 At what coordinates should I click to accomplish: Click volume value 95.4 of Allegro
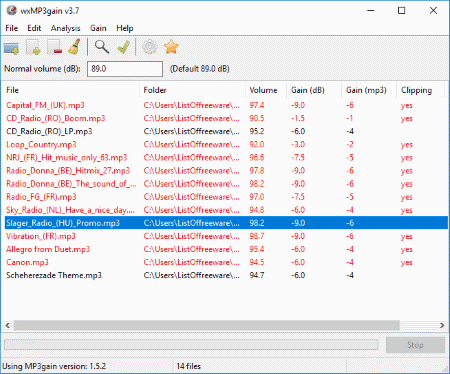coord(257,249)
